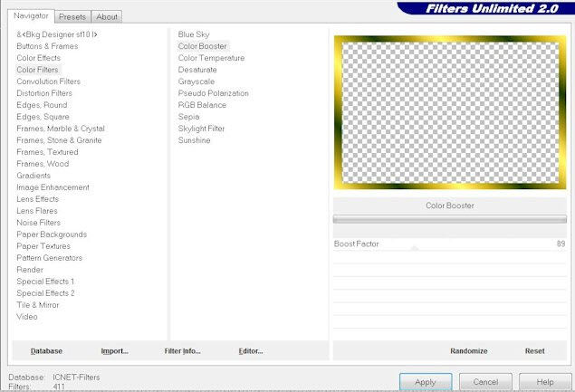
Task: Randomize the filter settings
Action: pyautogui.click(x=469, y=351)
